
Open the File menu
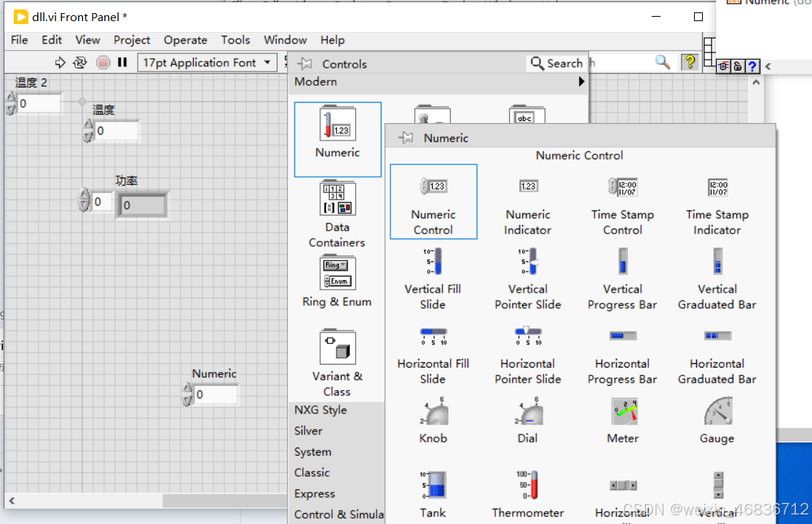(19, 40)
